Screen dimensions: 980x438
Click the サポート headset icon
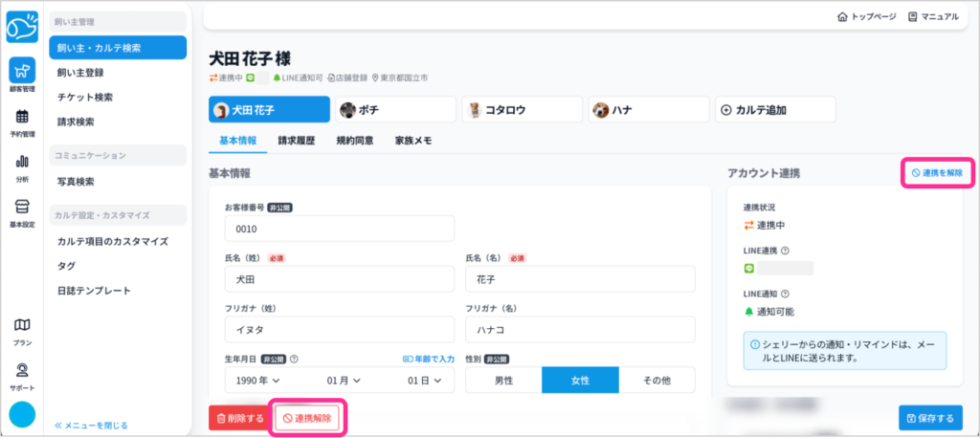[22, 373]
